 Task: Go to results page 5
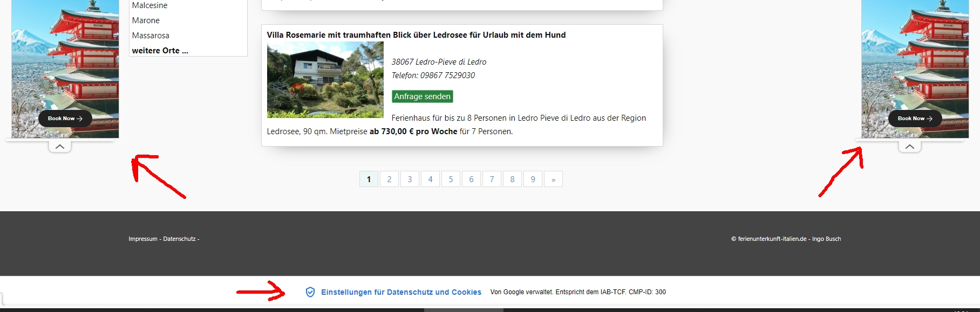[x=451, y=179]
